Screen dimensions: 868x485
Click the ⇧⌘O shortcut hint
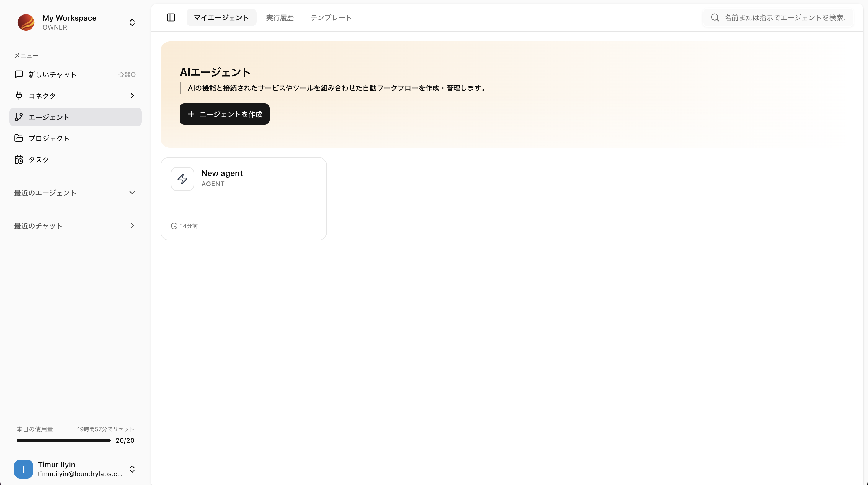click(127, 74)
